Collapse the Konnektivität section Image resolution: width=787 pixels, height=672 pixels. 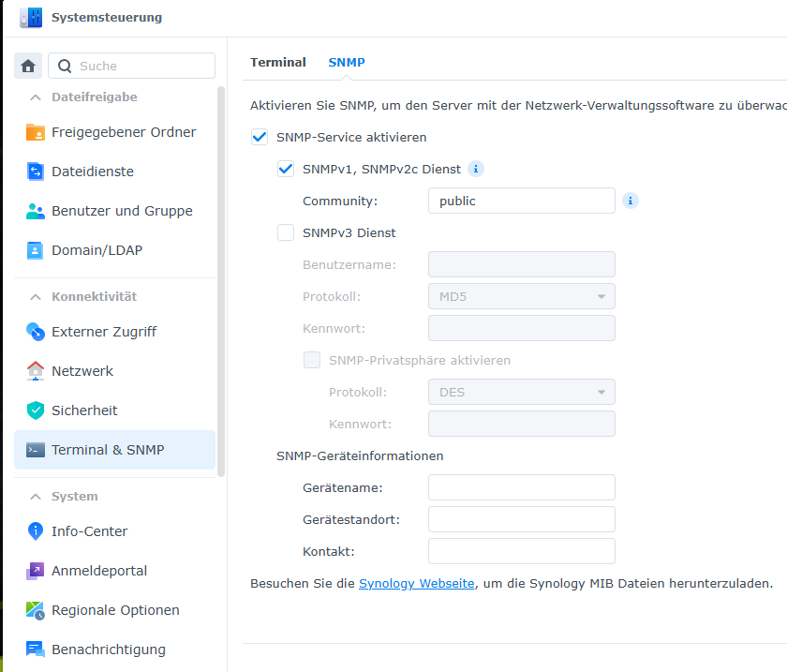click(x=36, y=297)
